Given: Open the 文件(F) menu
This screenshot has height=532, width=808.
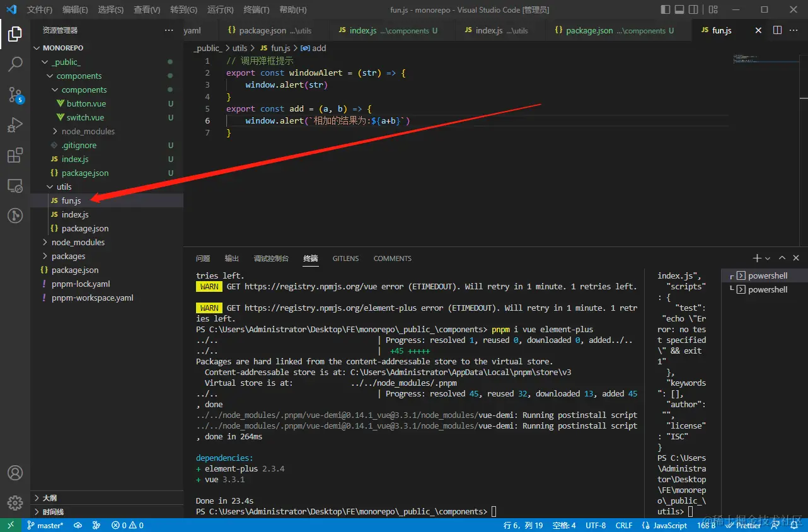Looking at the screenshot, I should coord(40,10).
